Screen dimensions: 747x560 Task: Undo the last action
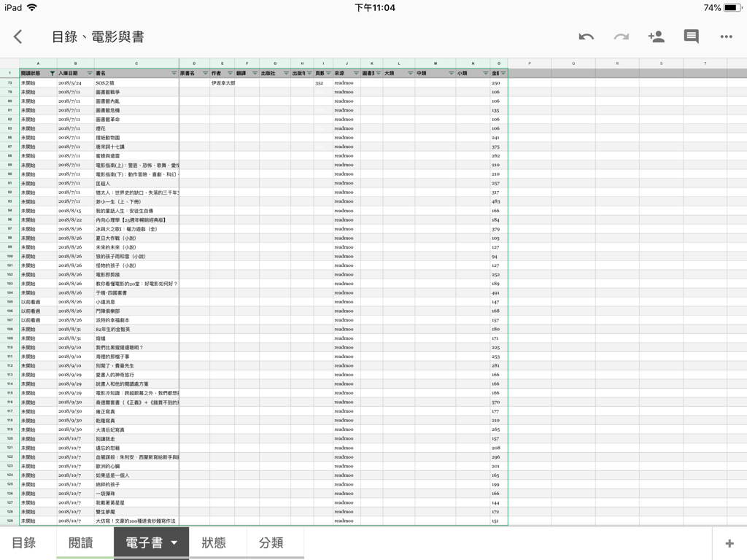[586, 36]
